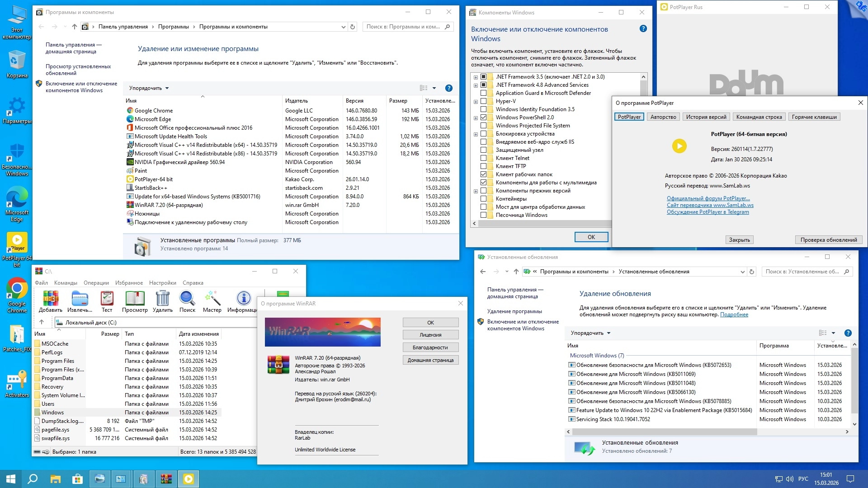Image resolution: width=868 pixels, height=488 pixels.
Task: Open Favorites menu in WinRAR
Action: coord(129,283)
